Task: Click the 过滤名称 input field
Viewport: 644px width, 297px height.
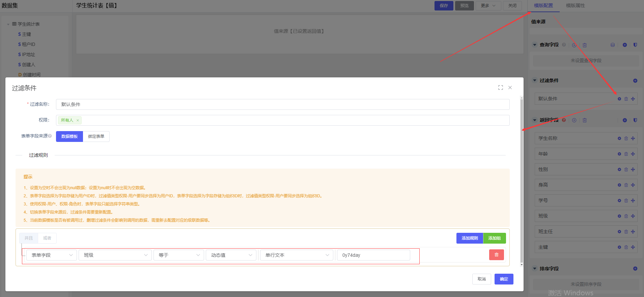Action: click(282, 104)
